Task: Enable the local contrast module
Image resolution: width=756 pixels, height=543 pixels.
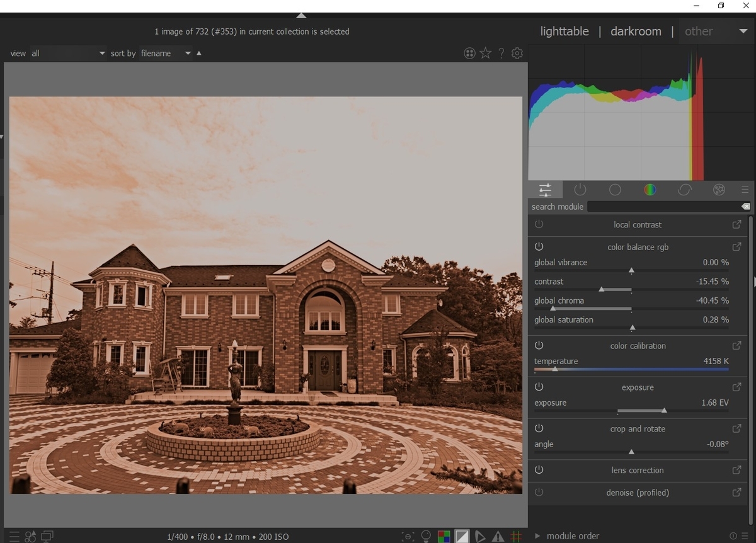Action: (x=539, y=224)
